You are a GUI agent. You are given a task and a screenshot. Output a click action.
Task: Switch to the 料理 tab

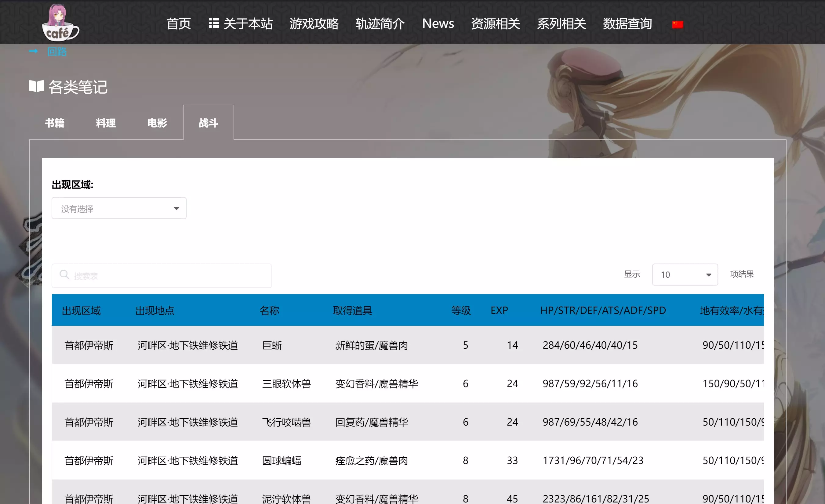tap(106, 123)
